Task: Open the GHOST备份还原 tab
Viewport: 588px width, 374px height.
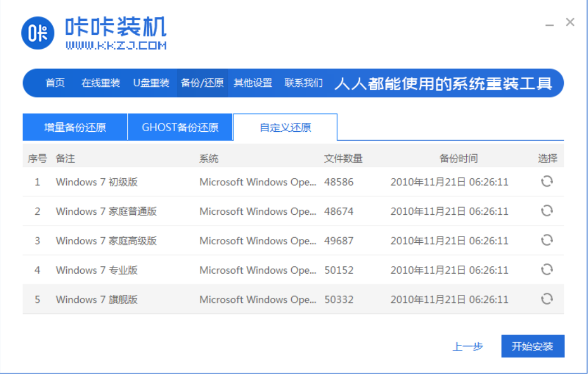Action: tap(180, 126)
